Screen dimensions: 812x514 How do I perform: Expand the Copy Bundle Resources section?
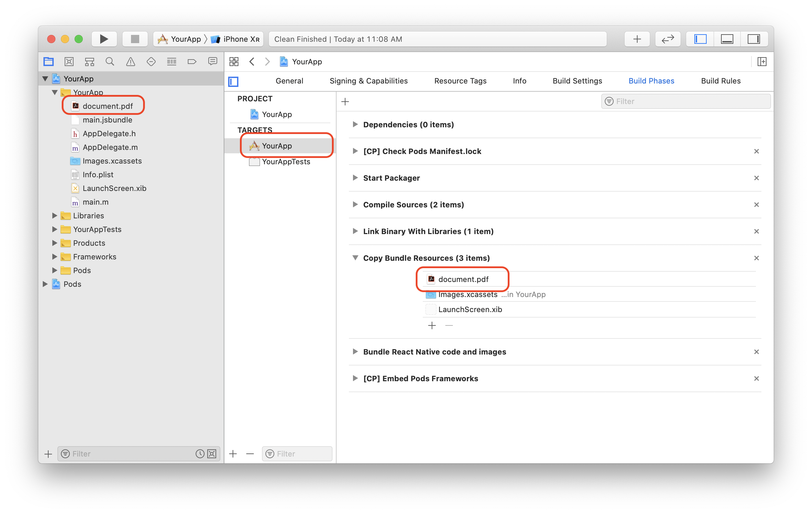(x=354, y=258)
